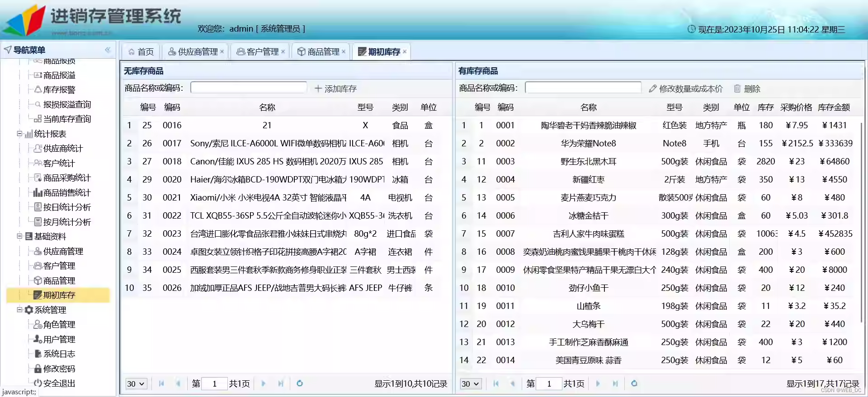
Task: Close the 商品管理 tab
Action: [x=344, y=51]
